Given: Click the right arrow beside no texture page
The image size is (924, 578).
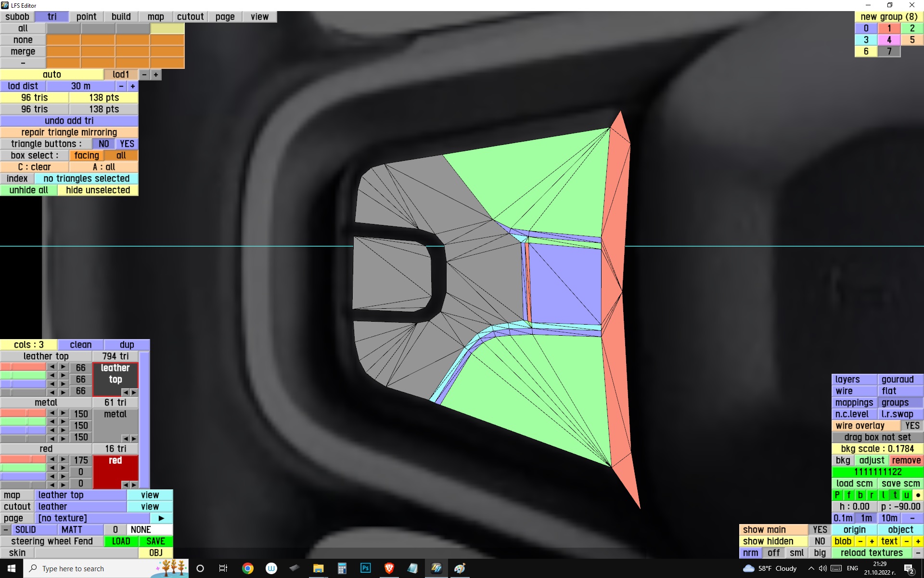Looking at the screenshot, I should point(161,518).
